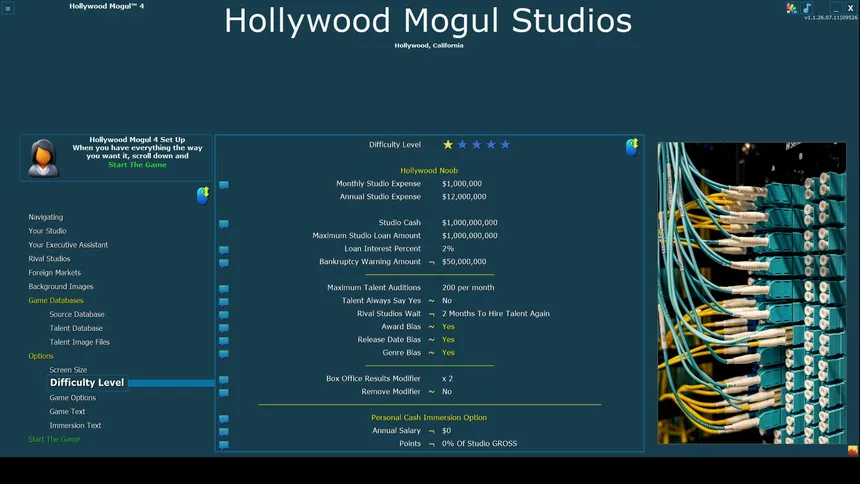Open help bubble for Box Office Results Modifier
Screen dimensions: 860x484
tap(224, 380)
